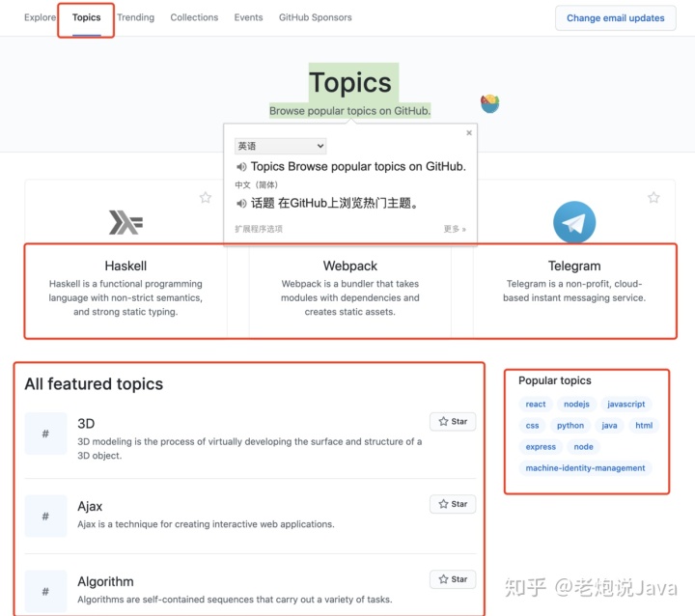The height and width of the screenshot is (616, 695).
Task: Open the Explore tab
Action: [40, 17]
